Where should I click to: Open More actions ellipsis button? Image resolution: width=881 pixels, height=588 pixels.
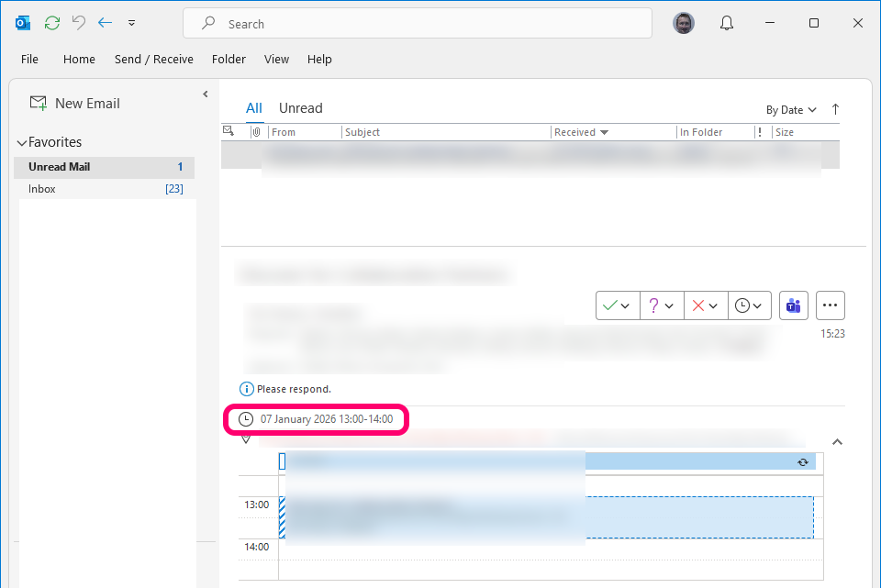pos(830,305)
